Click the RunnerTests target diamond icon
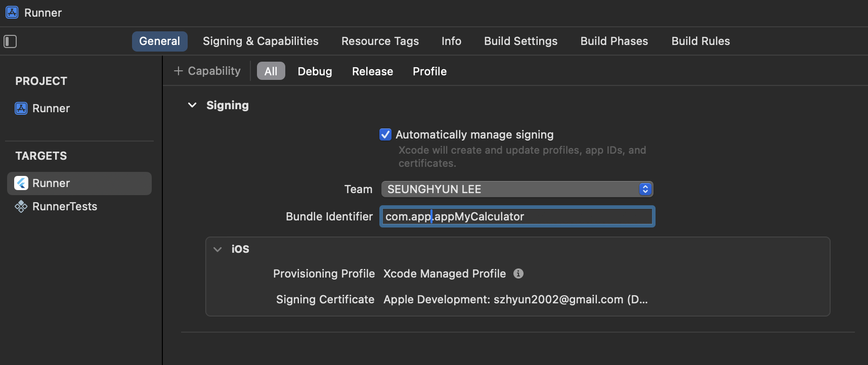 coord(21,206)
